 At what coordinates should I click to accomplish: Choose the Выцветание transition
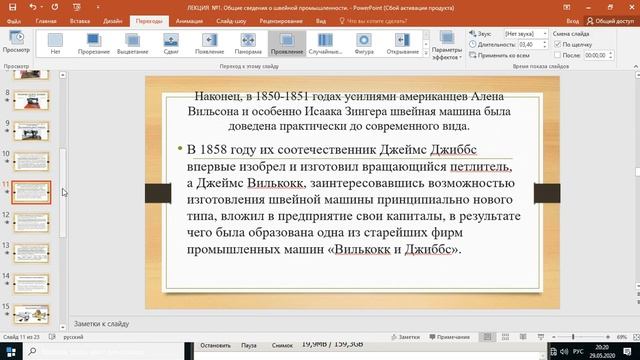[132, 43]
